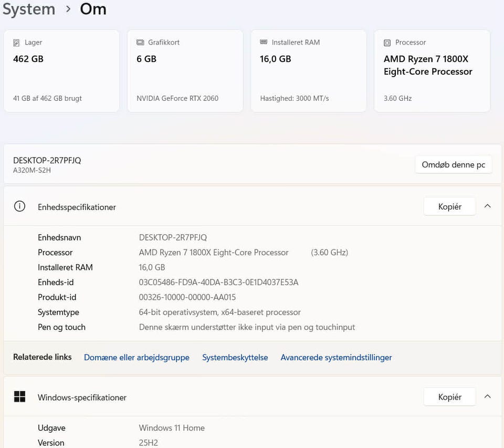Image resolution: width=504 pixels, height=448 pixels.
Task: Open the Lager 462 GB card
Action: [61, 71]
